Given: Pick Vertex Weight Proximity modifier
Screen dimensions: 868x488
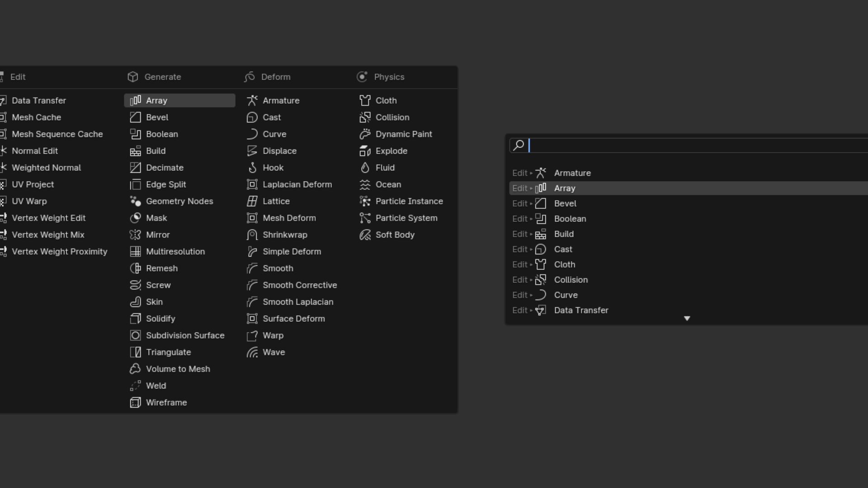Looking at the screenshot, I should coord(59,252).
